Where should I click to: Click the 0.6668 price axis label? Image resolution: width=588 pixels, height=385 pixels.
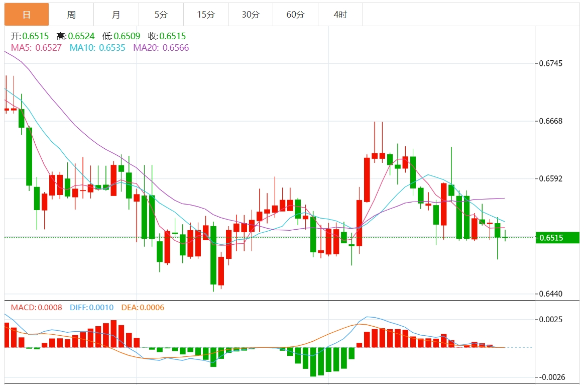(x=550, y=121)
